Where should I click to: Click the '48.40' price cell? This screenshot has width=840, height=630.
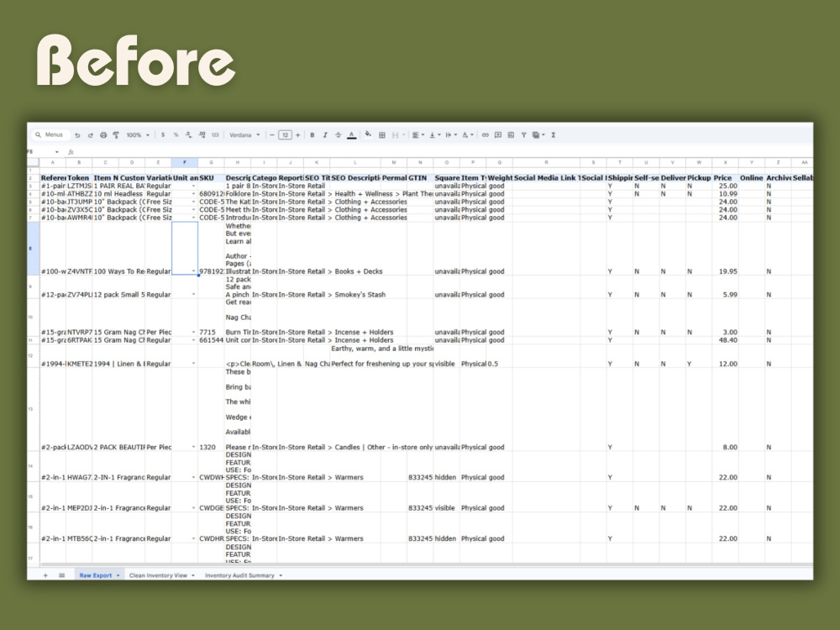pyautogui.click(x=726, y=340)
